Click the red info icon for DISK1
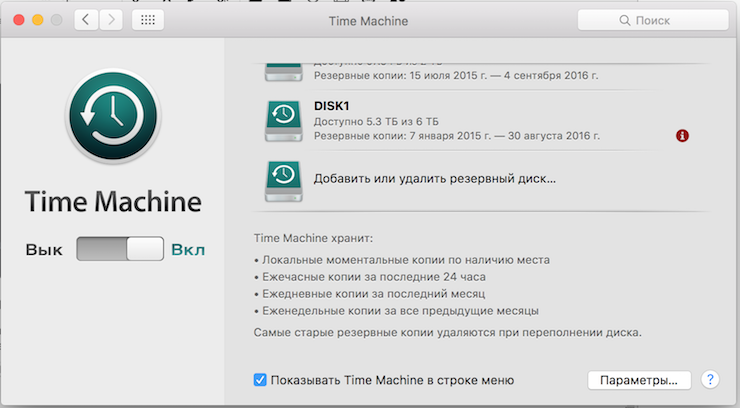 click(682, 136)
